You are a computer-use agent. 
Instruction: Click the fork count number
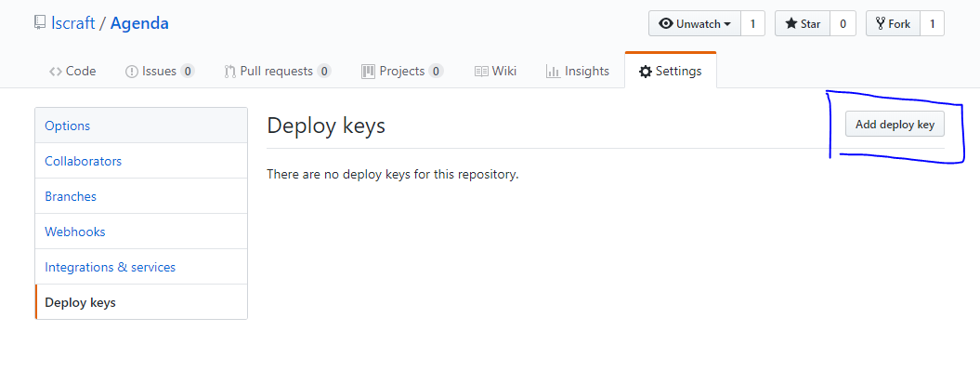tap(932, 24)
